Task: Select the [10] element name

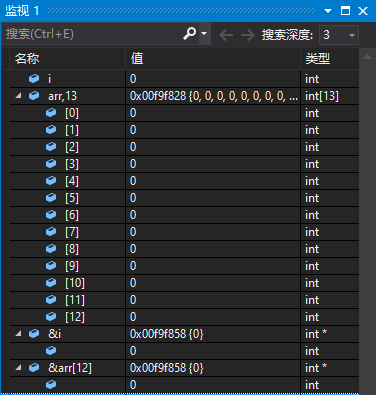Action: (x=75, y=283)
